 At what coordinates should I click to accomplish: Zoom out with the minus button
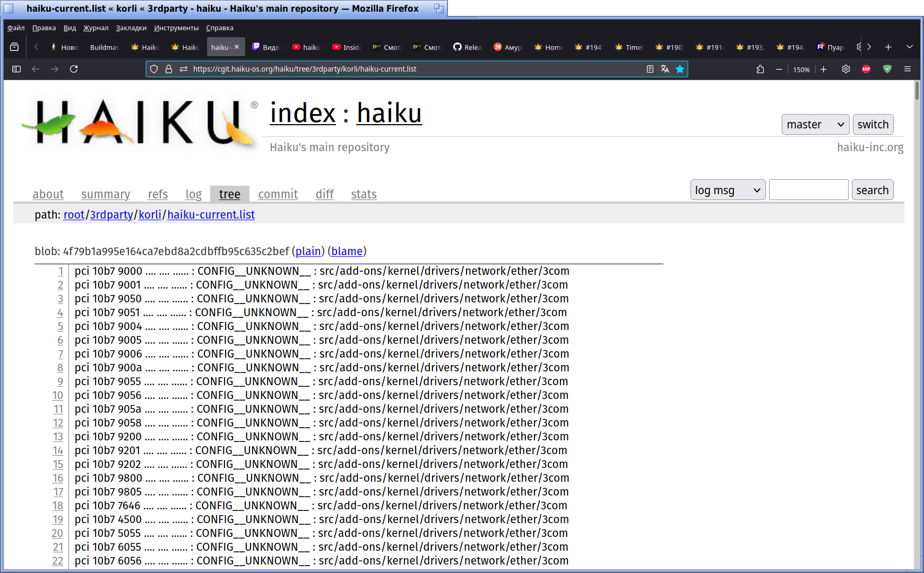(x=779, y=69)
